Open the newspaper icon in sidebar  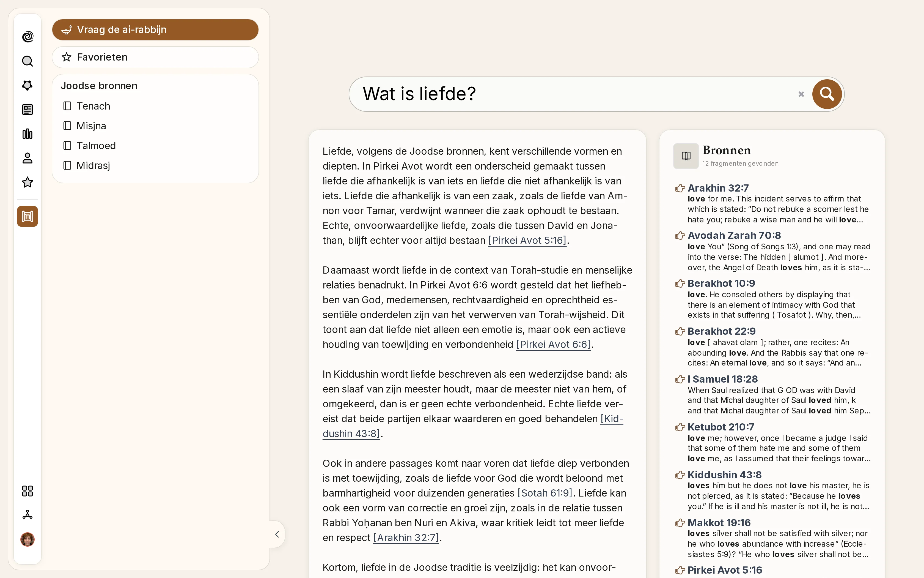click(28, 110)
